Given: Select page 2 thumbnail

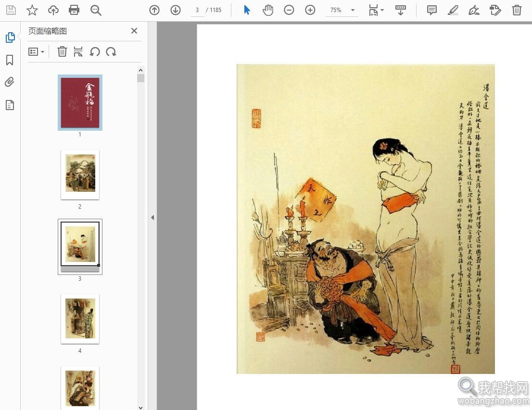Looking at the screenshot, I should [80, 174].
